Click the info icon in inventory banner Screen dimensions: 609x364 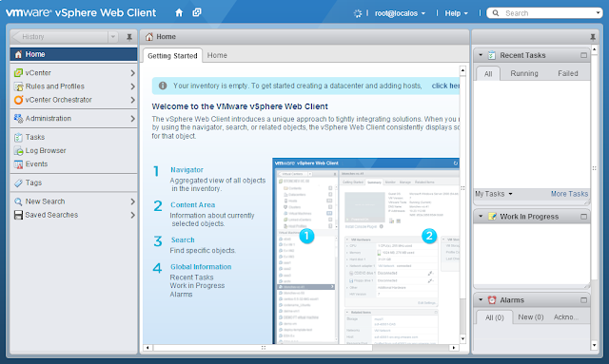pyautogui.click(x=163, y=86)
